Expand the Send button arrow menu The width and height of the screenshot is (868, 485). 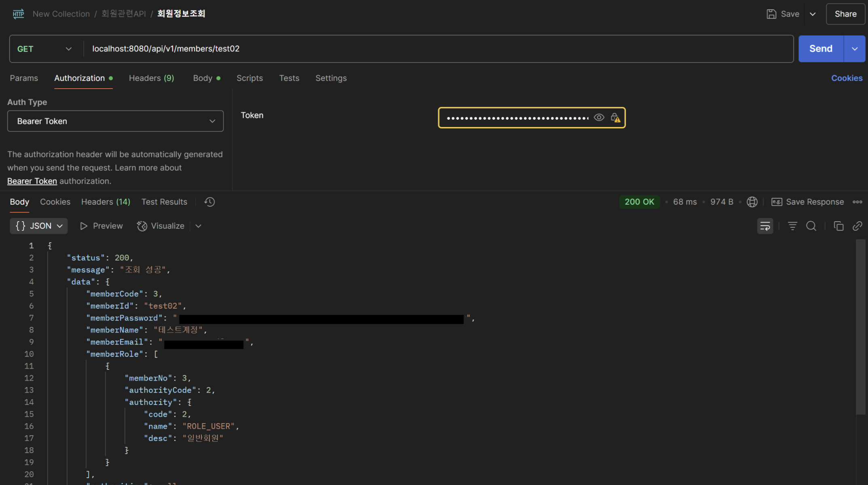[x=854, y=49]
